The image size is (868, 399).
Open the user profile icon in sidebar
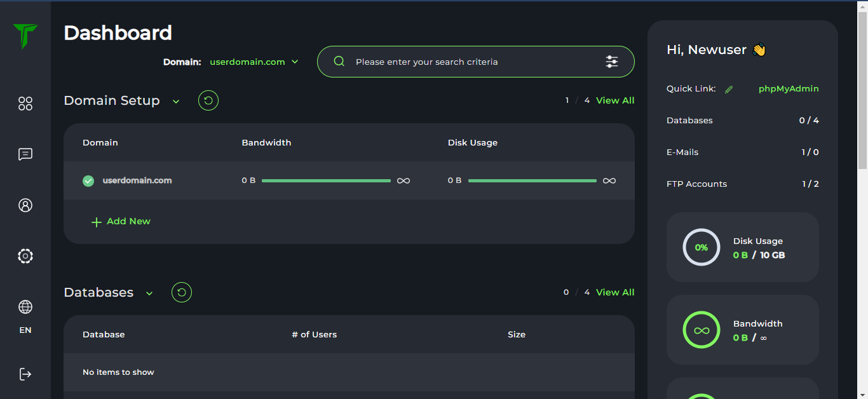pos(25,205)
